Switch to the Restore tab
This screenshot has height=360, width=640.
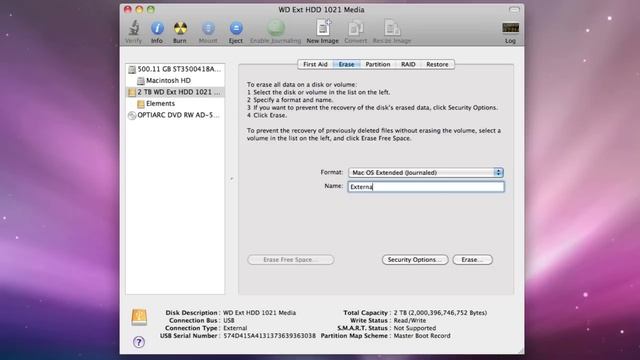tap(437, 64)
